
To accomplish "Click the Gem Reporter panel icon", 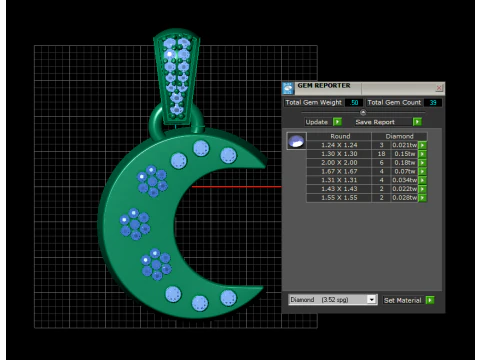I will point(288,88).
